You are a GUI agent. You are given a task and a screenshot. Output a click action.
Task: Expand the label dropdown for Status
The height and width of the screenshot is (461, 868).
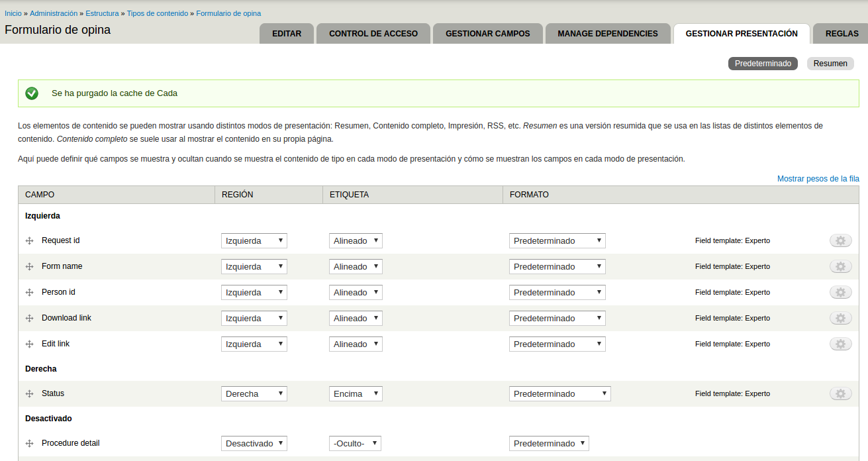(356, 394)
